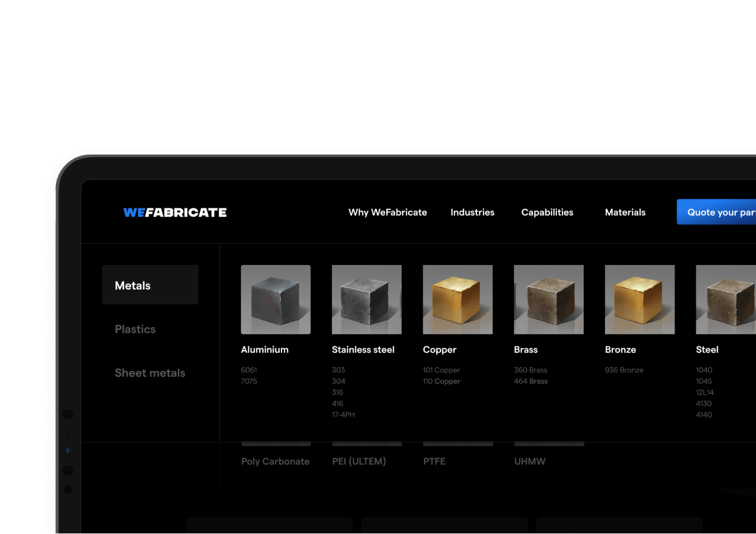The width and height of the screenshot is (756, 534).
Task: Click the dimmed Poly Carbonate label
Action: [x=275, y=462]
